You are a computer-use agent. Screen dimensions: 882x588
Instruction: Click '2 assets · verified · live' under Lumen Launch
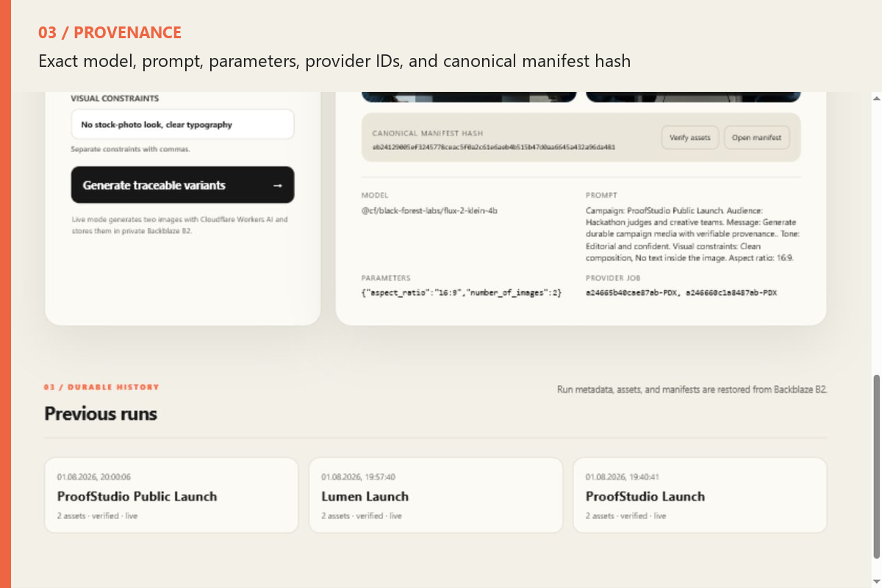[x=362, y=516]
